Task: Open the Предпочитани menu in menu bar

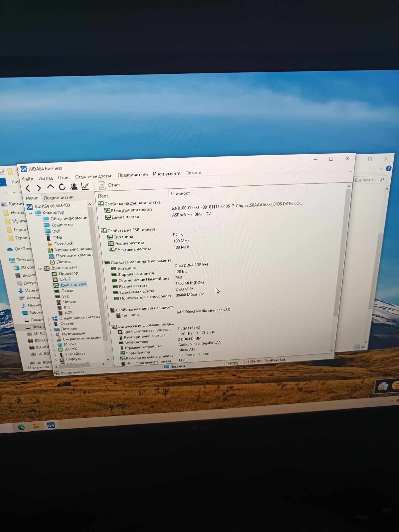Action: pos(132,175)
